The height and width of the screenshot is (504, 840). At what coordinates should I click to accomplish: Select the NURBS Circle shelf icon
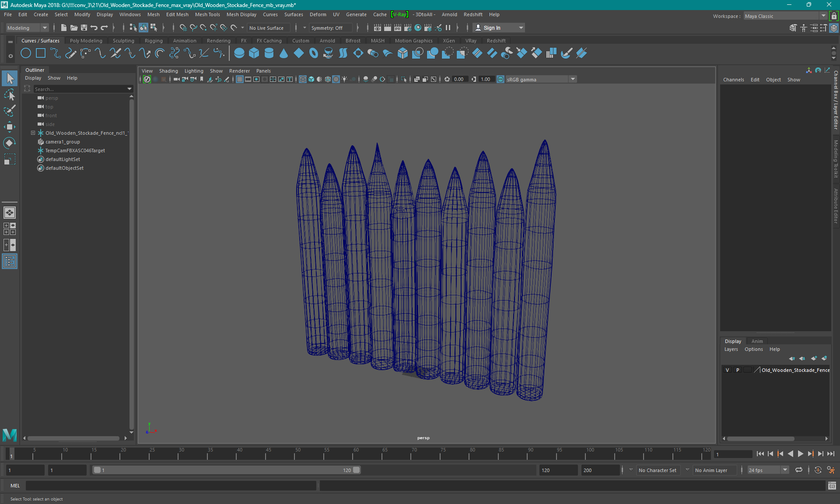(x=26, y=53)
